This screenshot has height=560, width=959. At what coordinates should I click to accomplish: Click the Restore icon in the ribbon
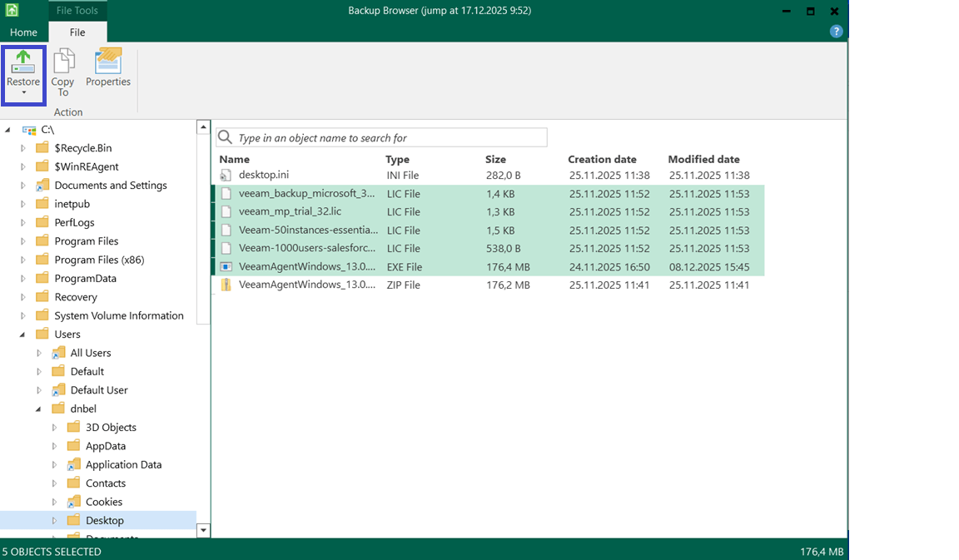click(23, 63)
